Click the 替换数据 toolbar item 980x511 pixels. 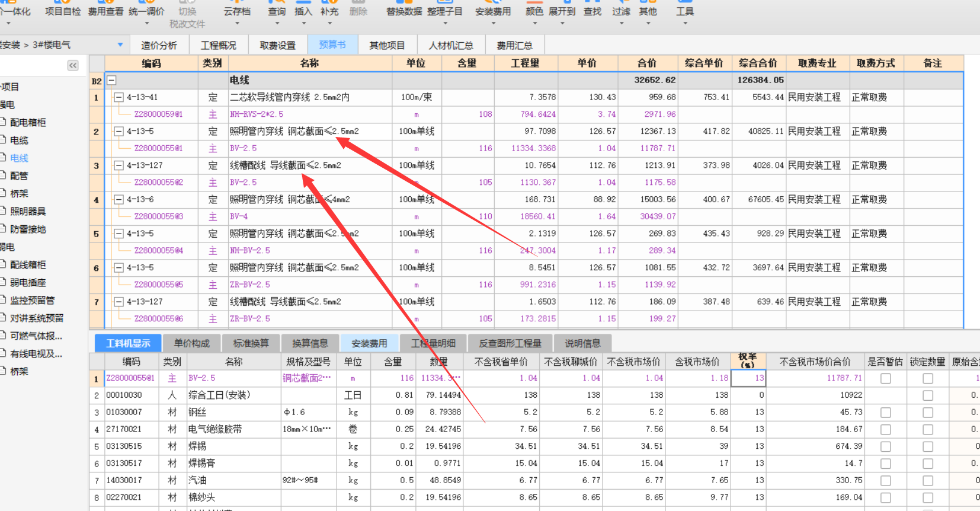[x=404, y=11]
